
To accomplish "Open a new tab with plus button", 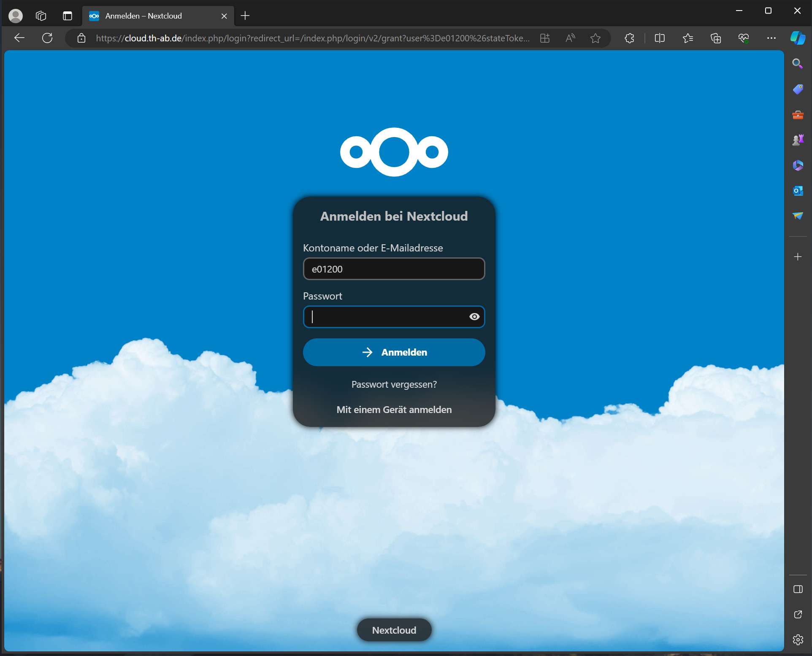I will tap(245, 16).
